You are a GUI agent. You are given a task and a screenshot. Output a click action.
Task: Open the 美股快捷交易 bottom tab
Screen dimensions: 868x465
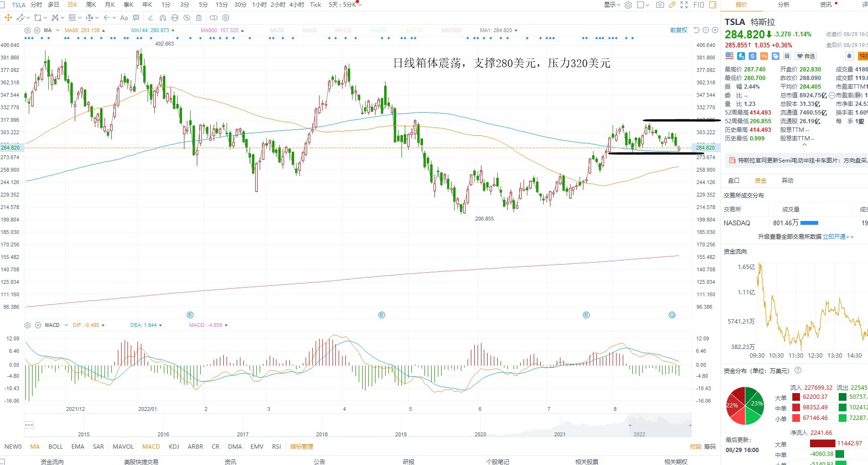click(x=141, y=462)
